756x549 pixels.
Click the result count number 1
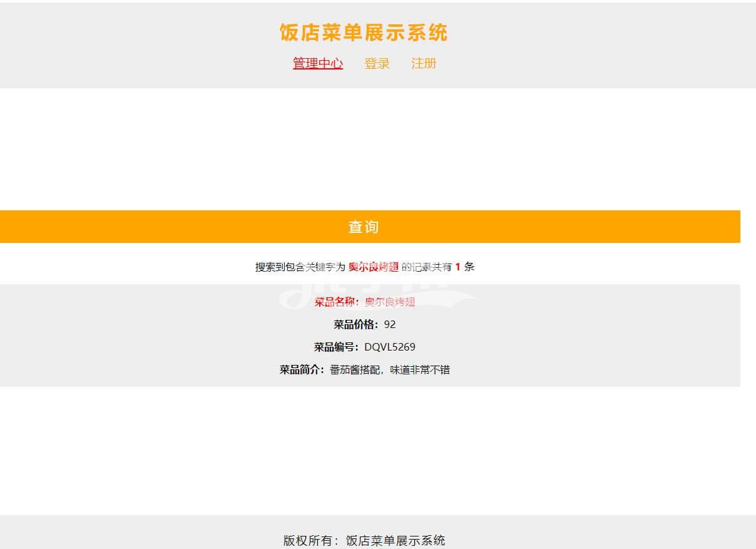click(x=457, y=267)
